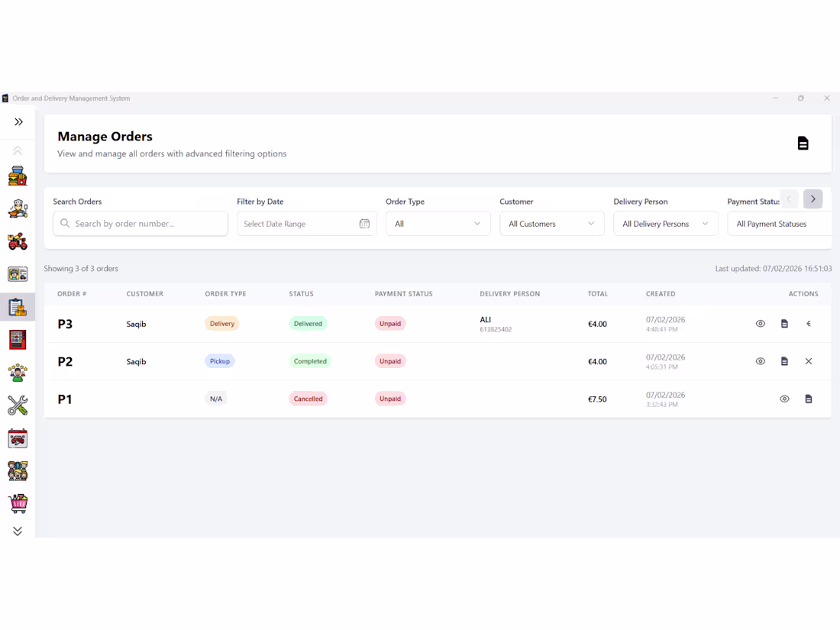The width and height of the screenshot is (840, 630).
Task: Click the scroll-up double chevron in sidebar
Action: pyautogui.click(x=18, y=150)
